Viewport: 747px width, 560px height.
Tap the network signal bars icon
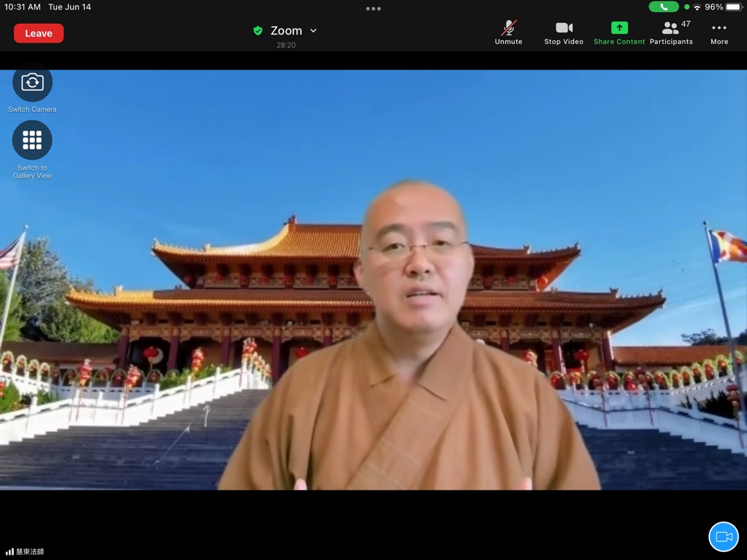pos(10,552)
